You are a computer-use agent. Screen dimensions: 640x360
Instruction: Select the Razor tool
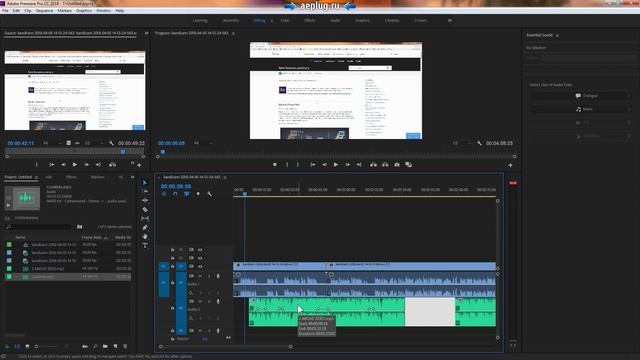(145, 209)
